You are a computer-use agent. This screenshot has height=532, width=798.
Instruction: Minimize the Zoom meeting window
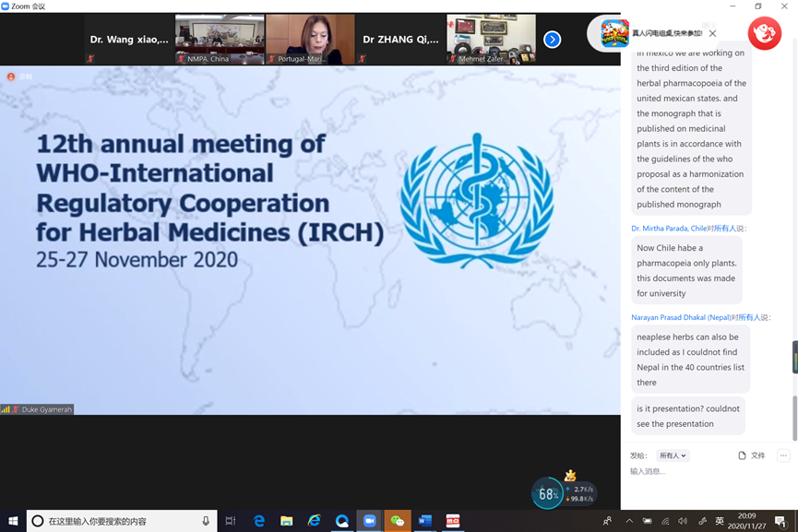[x=732, y=6]
